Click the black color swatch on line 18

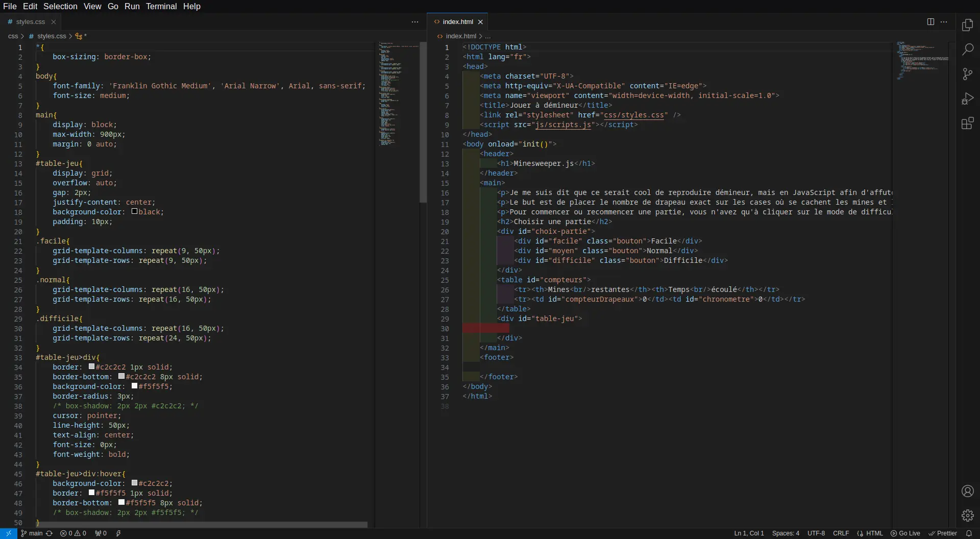[134, 211]
